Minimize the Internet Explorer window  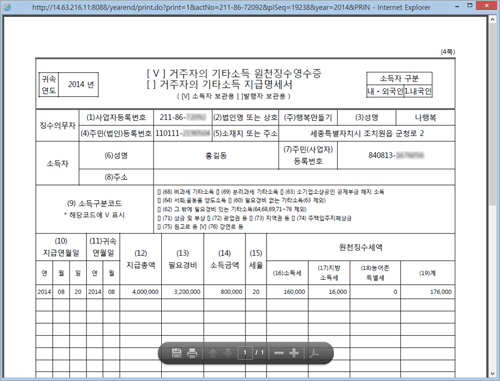457,6
